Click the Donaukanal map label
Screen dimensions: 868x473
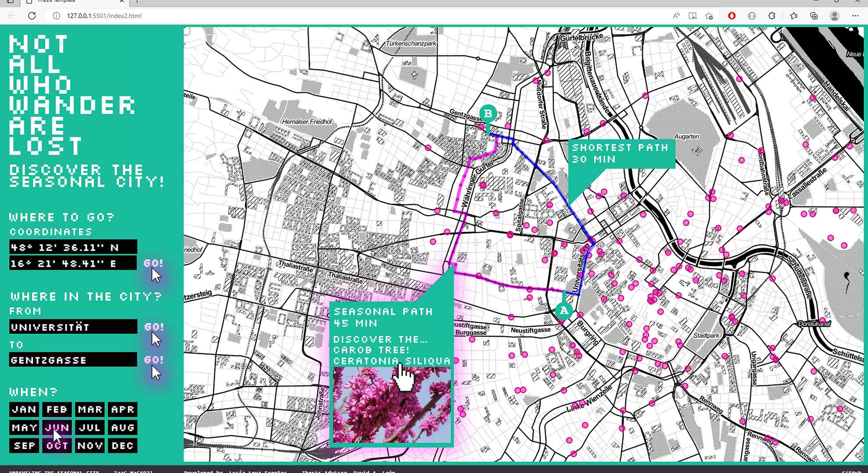click(814, 324)
